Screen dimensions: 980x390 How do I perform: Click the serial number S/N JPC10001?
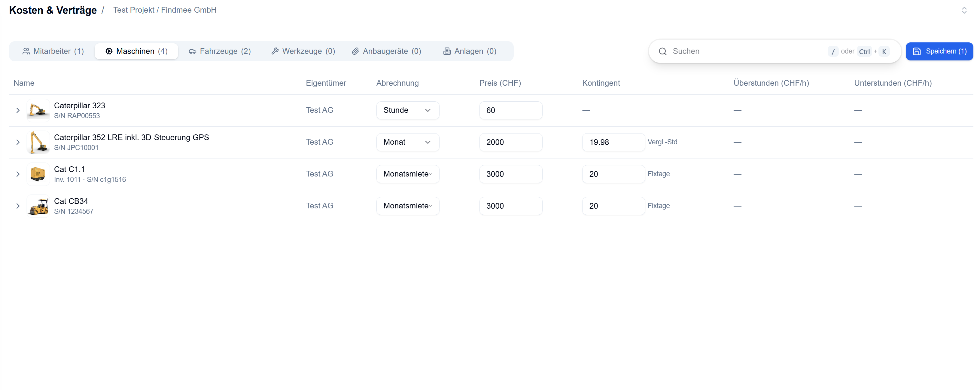coord(76,148)
